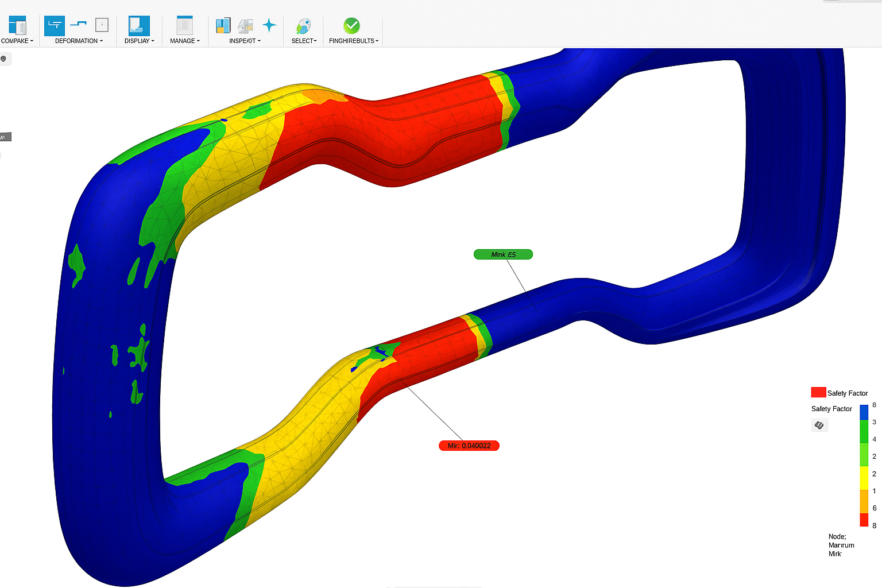This screenshot has height=588, width=882.
Task: Click the sparkle icon in Inspect panel
Action: [269, 25]
